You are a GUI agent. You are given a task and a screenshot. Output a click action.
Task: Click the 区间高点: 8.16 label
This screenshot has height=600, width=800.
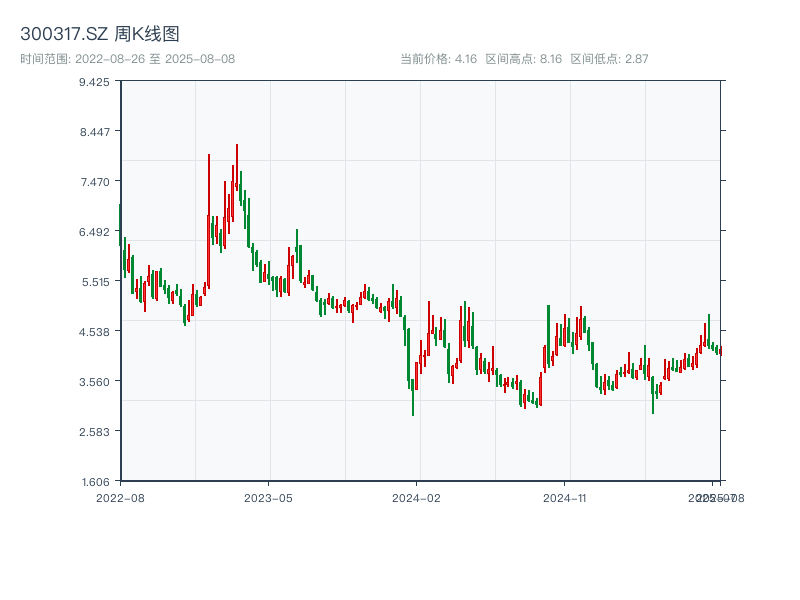pos(523,59)
